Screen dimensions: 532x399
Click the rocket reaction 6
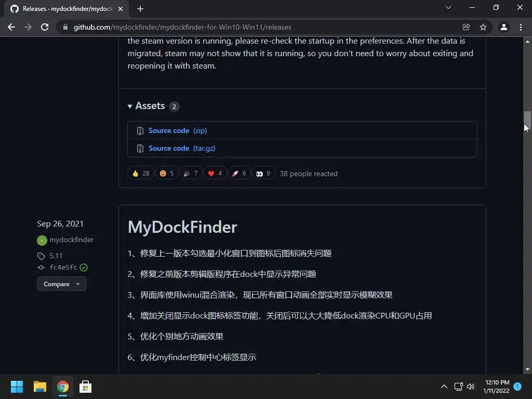(x=239, y=174)
